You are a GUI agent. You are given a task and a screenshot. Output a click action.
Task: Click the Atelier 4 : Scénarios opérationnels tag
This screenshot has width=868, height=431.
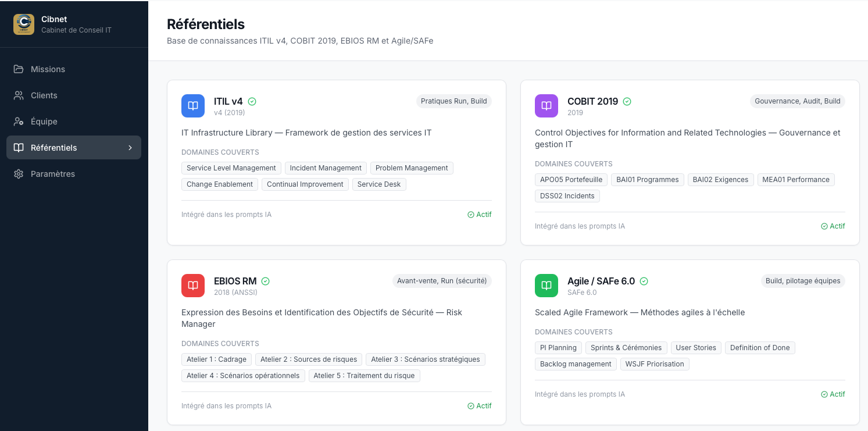click(243, 376)
